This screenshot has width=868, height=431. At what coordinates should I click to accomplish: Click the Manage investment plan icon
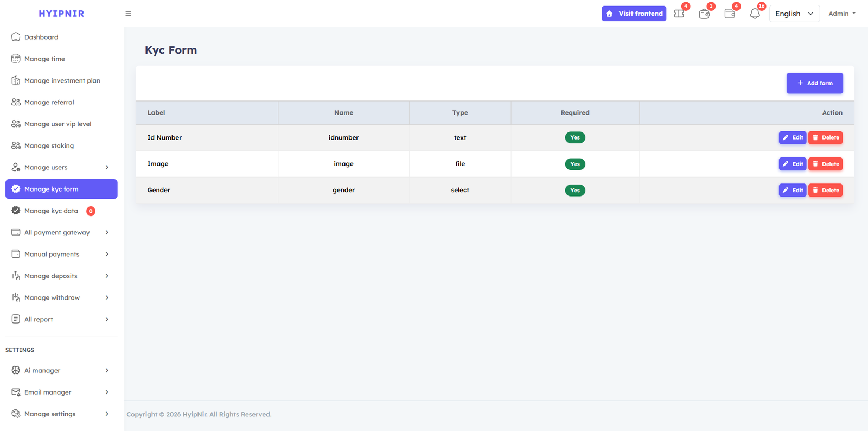(16, 80)
